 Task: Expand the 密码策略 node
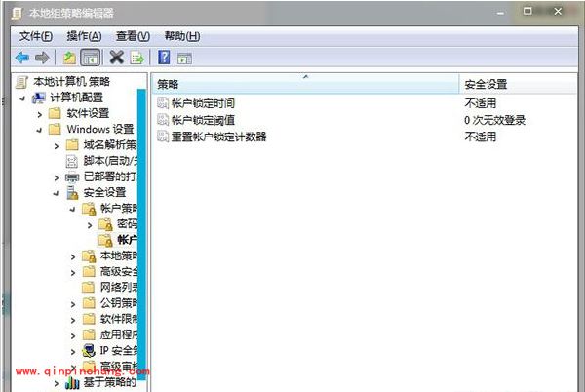(x=90, y=225)
